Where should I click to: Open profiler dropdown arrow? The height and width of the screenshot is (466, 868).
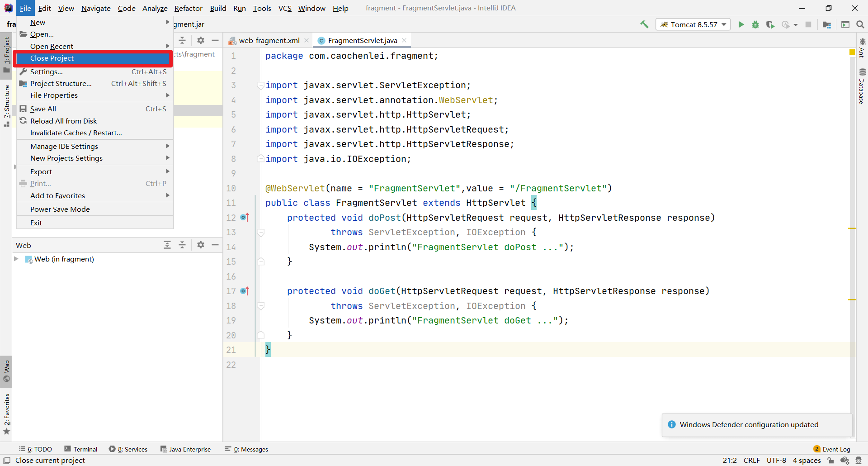coord(796,25)
